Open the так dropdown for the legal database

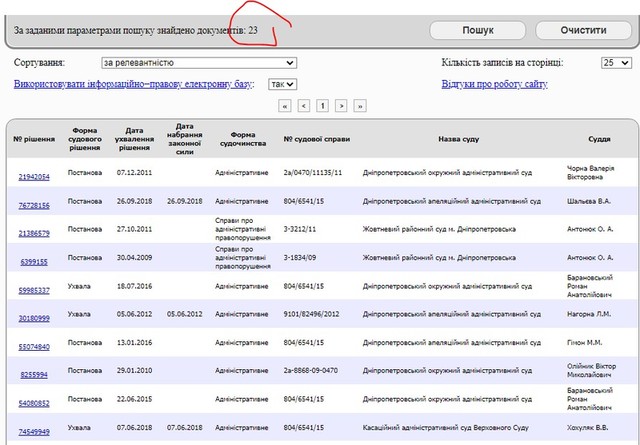pos(282,84)
